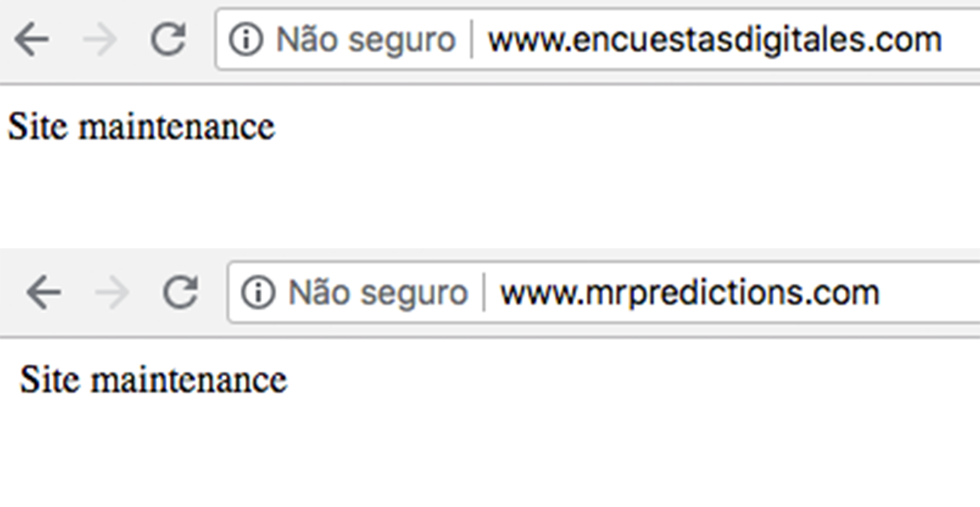Click divider line before www.mrpredictions.com
The width and height of the screenshot is (980, 507).
click(484, 292)
